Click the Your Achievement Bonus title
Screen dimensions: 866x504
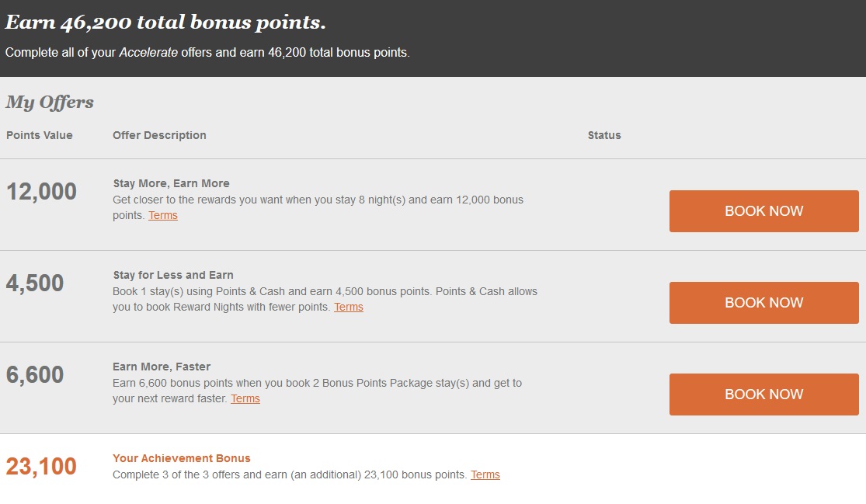coord(182,458)
